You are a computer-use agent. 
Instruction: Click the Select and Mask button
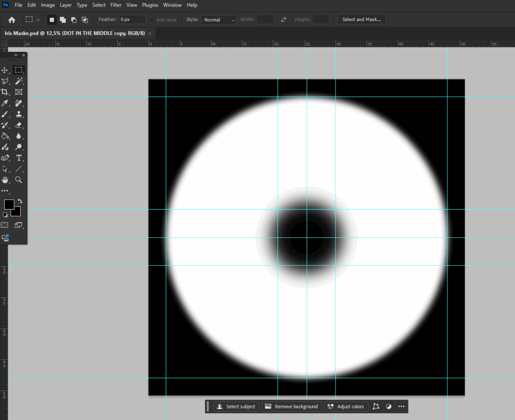361,19
